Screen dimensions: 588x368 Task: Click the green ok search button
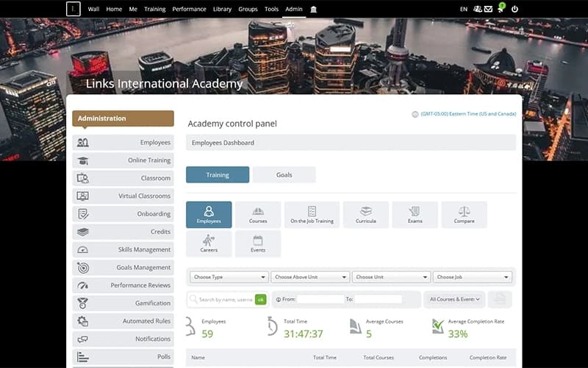[x=260, y=300]
